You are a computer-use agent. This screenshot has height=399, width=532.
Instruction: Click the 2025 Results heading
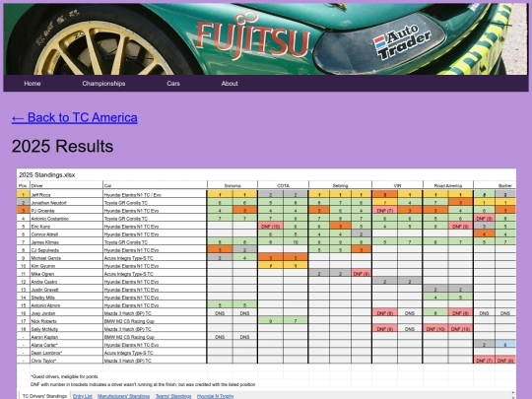[62, 146]
